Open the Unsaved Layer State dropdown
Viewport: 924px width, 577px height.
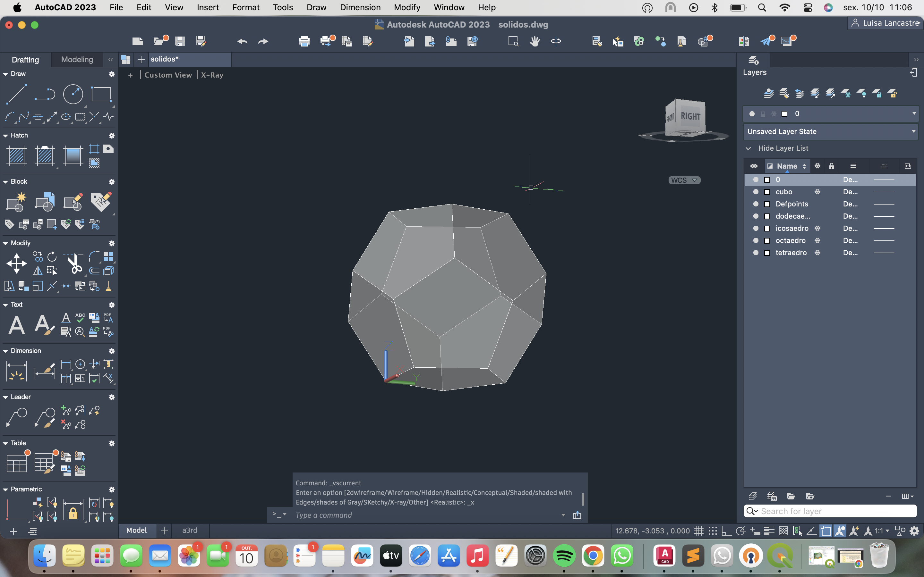pos(830,132)
